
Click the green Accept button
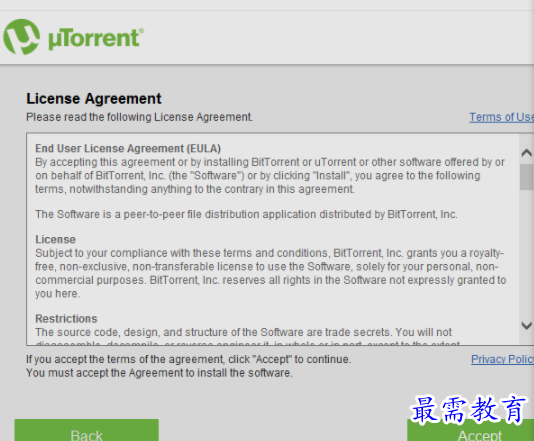[471, 430]
